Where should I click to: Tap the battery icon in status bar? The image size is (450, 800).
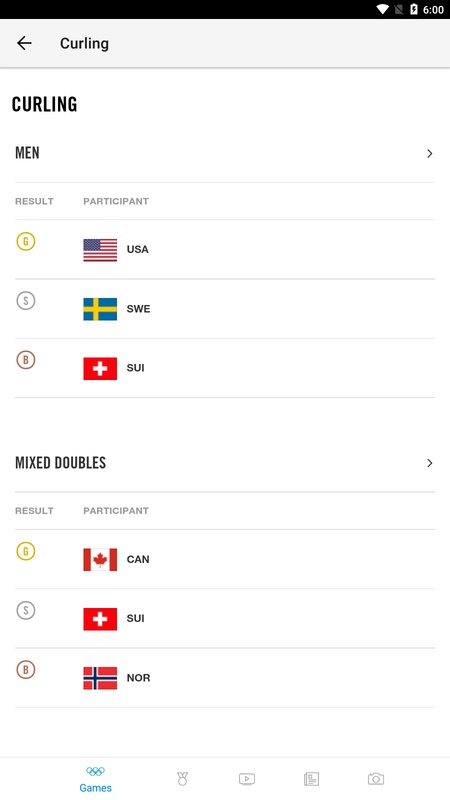pyautogui.click(x=414, y=10)
